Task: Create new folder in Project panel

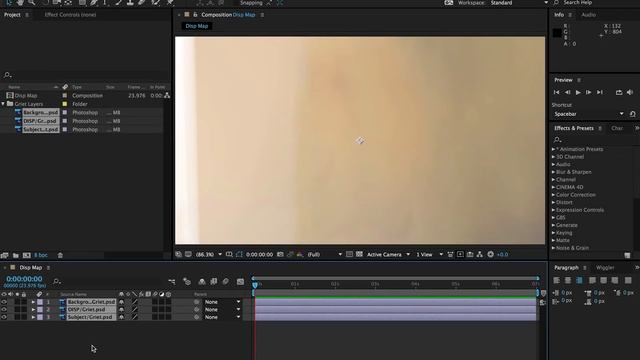Action: [16, 256]
